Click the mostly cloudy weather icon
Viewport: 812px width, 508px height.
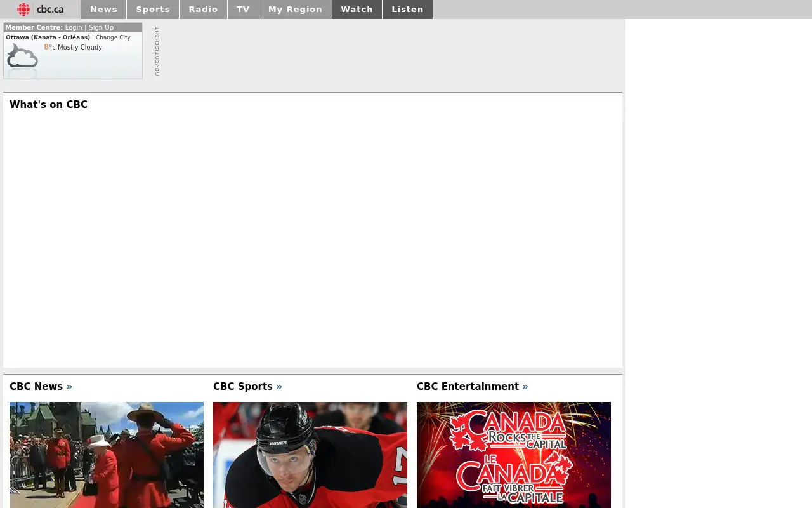click(x=22, y=57)
